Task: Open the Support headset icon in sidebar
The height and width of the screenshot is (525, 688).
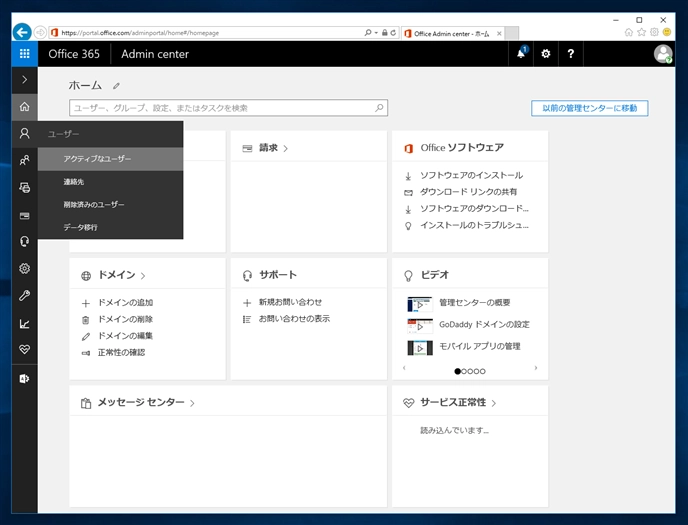Action: point(25,242)
